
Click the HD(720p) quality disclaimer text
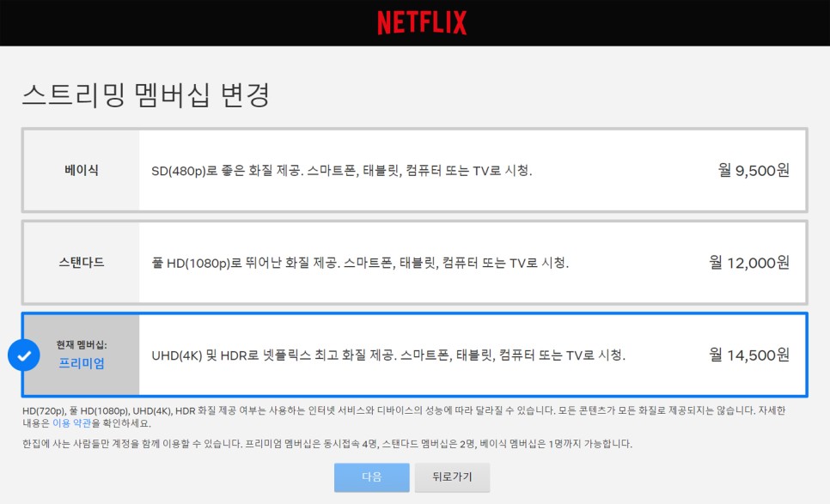tap(404, 416)
